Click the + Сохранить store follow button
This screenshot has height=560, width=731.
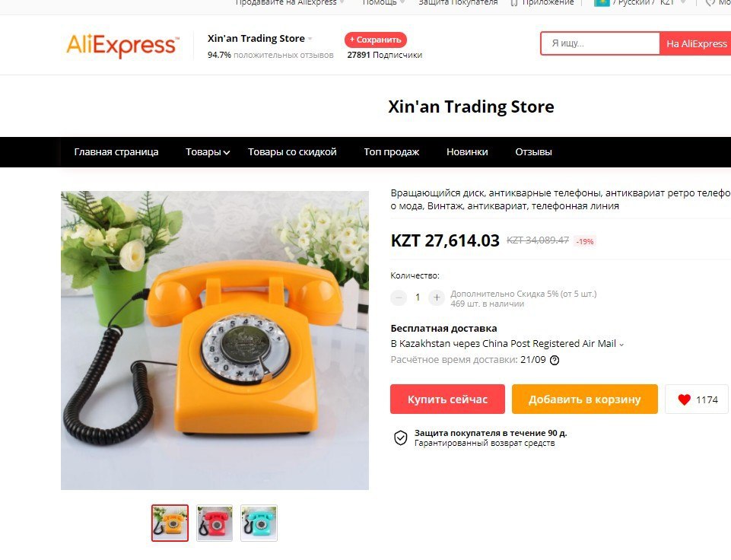coord(376,40)
